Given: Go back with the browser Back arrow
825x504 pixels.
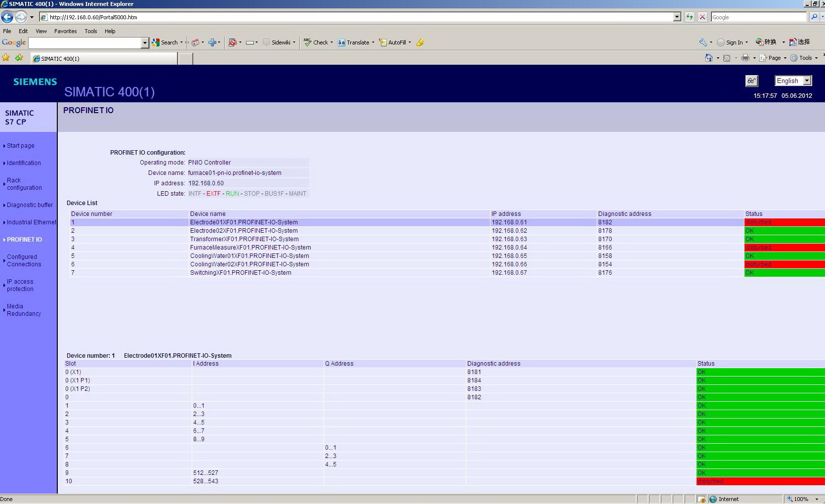Looking at the screenshot, I should (7, 17).
